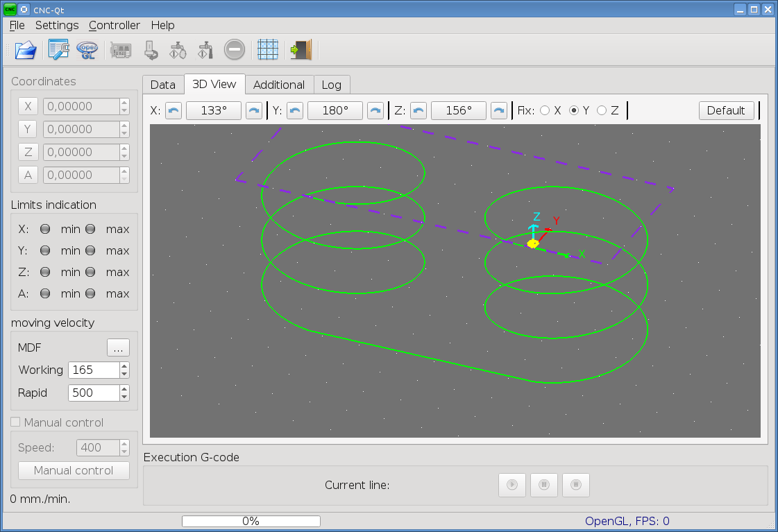The height and width of the screenshot is (532, 778).
Task: Adjust Z coordinate spinner arrows
Action: tap(124, 152)
